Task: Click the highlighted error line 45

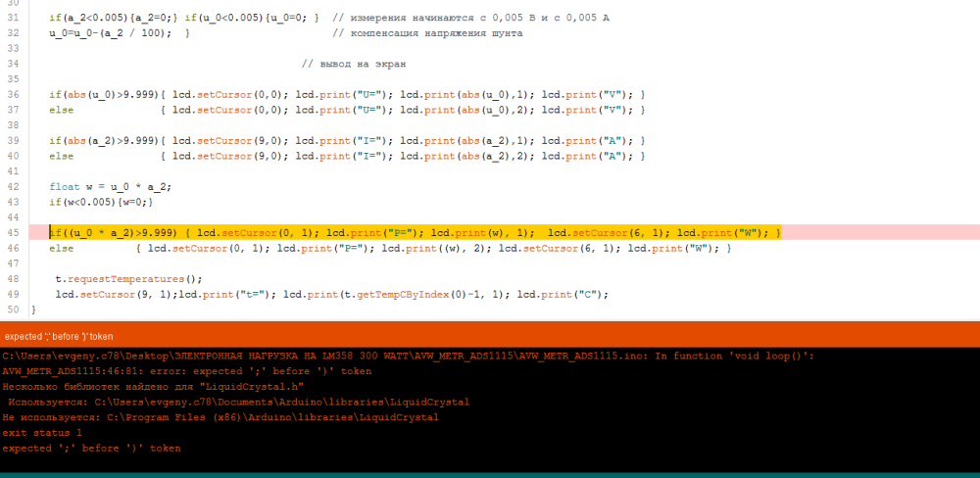Action: coord(412,233)
